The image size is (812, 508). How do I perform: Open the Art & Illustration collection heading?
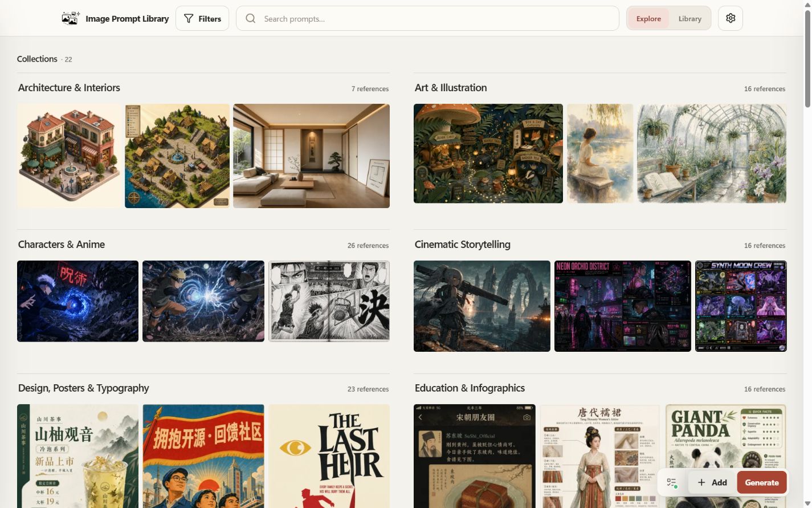tap(451, 88)
